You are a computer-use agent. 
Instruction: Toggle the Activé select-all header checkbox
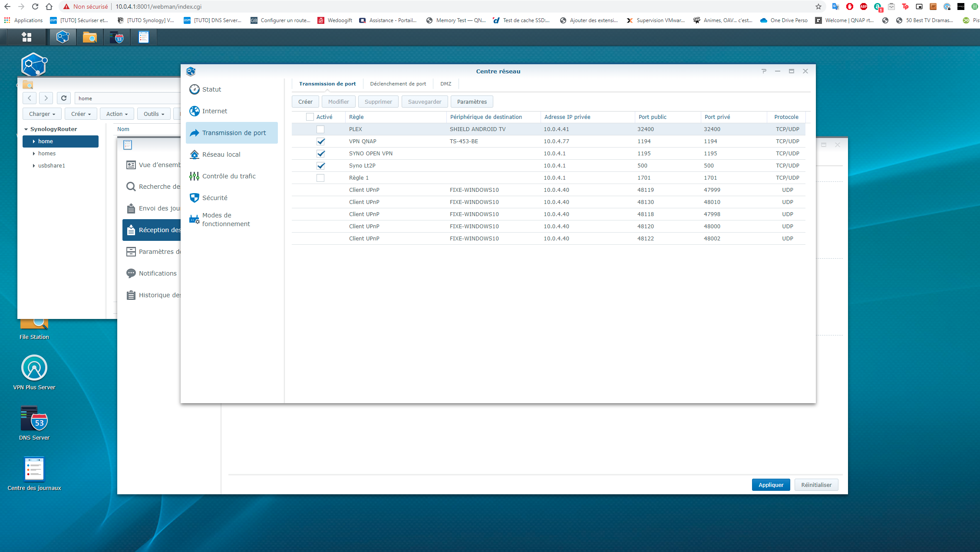coord(310,117)
